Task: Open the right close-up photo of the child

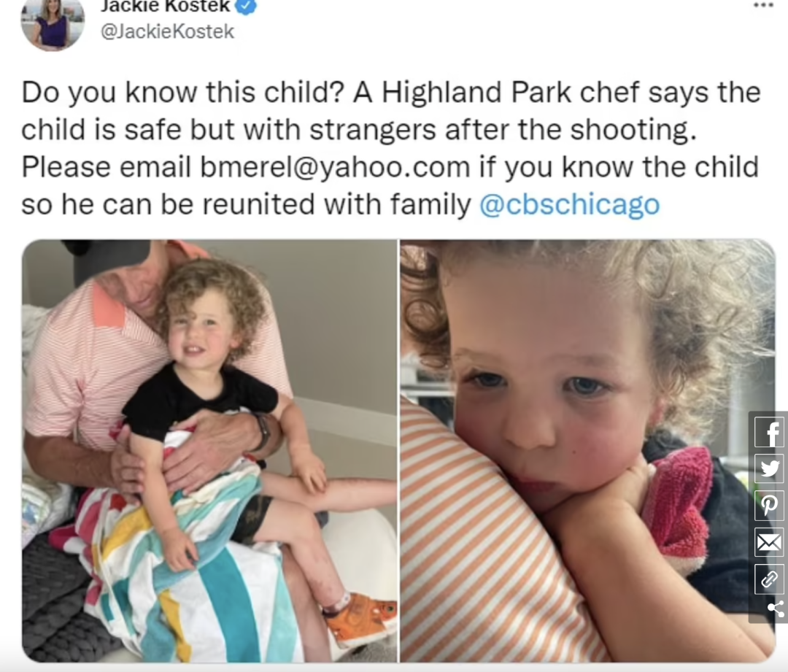Action: point(587,451)
